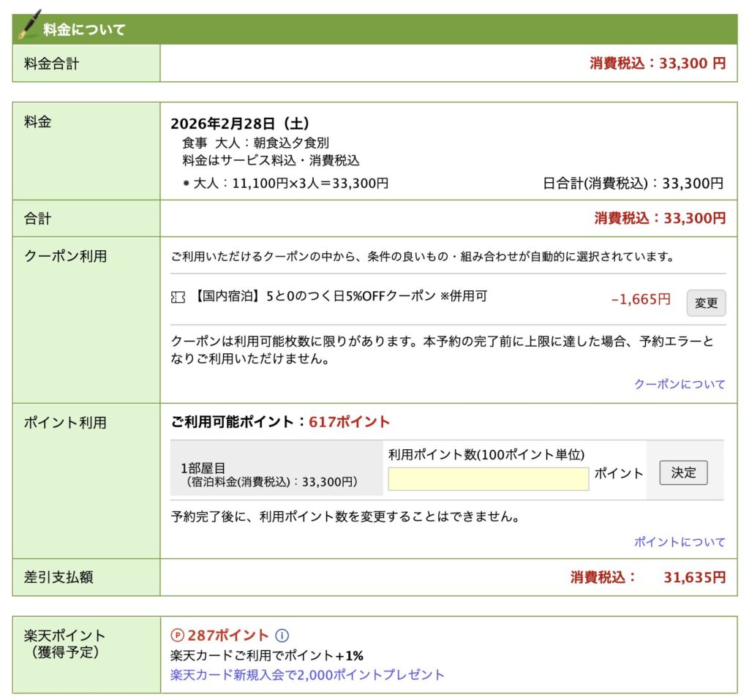Click the coupon ticket icon
The width and height of the screenshot is (749, 700).
[x=177, y=298]
